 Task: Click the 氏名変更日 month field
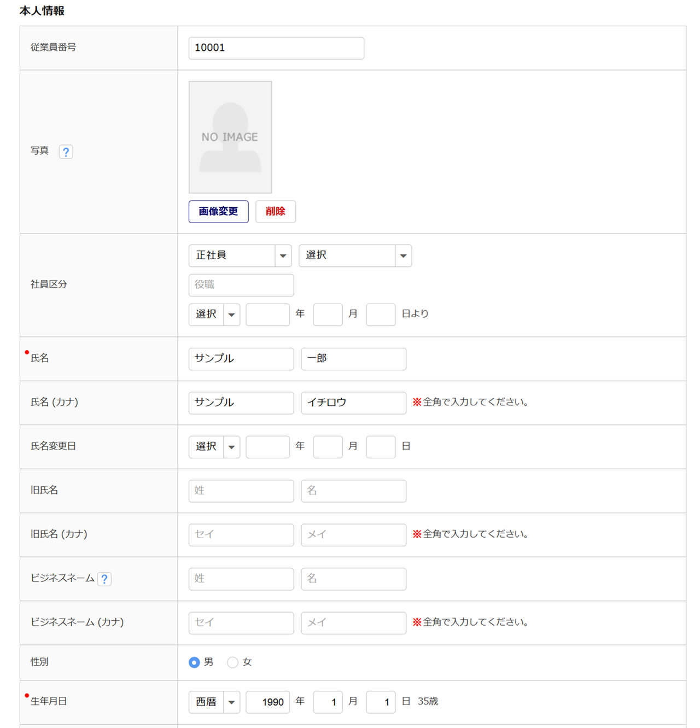click(328, 447)
